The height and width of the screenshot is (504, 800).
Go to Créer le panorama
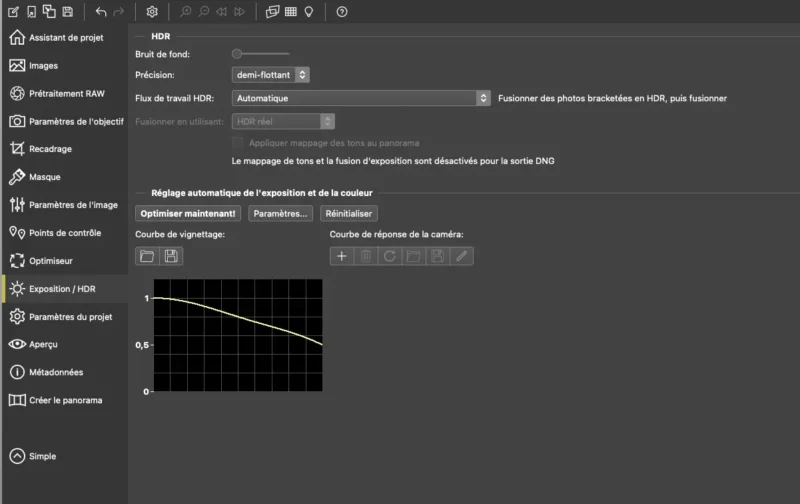point(65,400)
